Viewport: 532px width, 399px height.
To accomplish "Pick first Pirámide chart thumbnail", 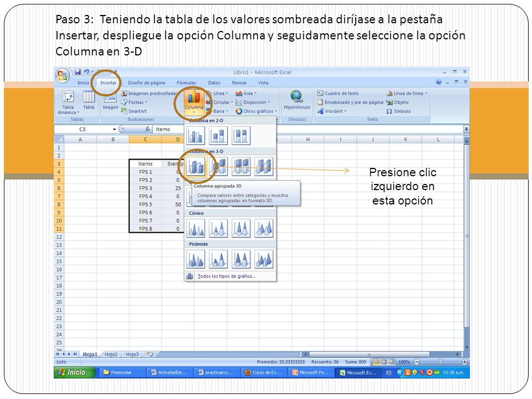I will click(196, 259).
